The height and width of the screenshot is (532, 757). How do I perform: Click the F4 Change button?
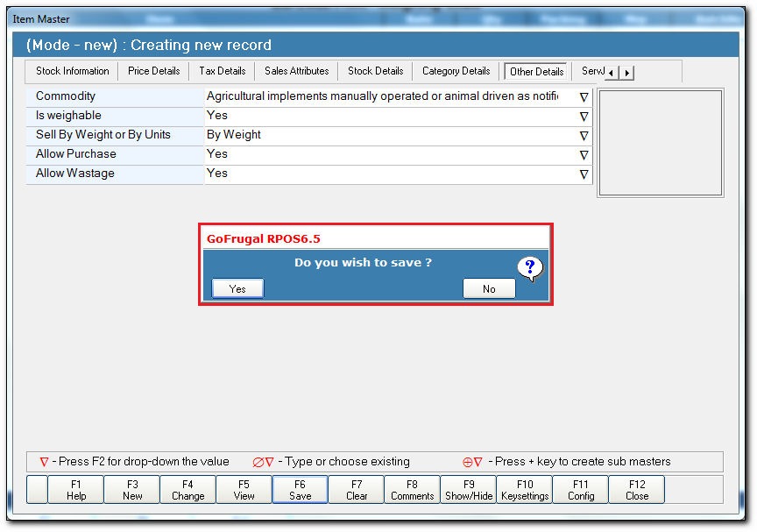pos(187,490)
